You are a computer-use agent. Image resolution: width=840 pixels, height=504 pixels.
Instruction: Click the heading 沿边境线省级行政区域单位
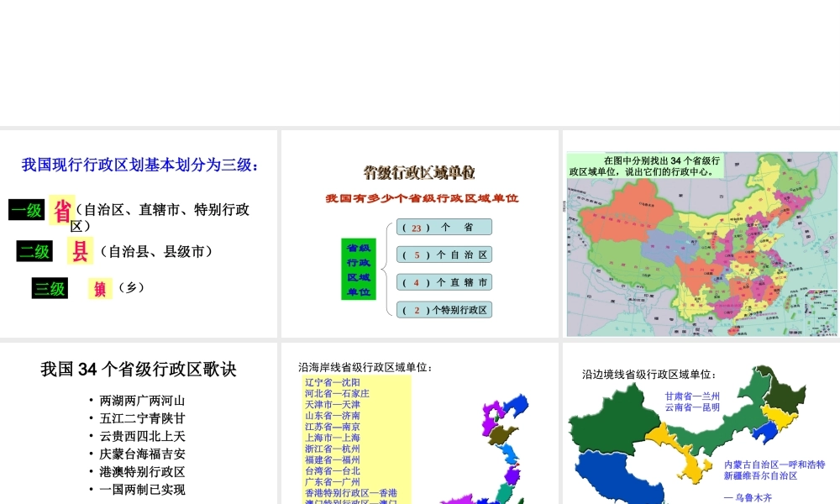coord(649,375)
